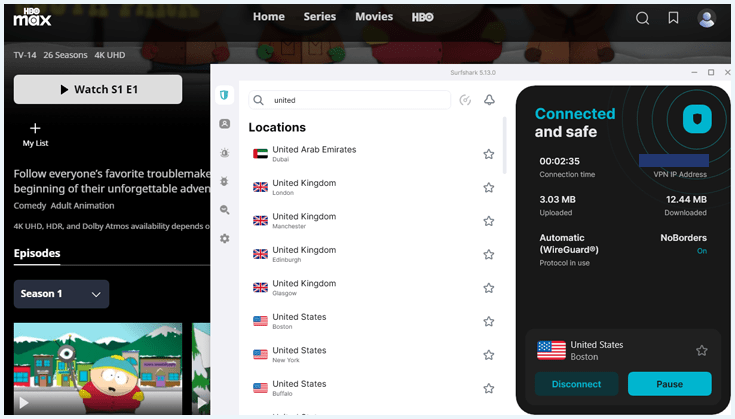735x419 pixels.
Task: Open the Surfshark Search sidebar icon
Action: click(x=225, y=210)
